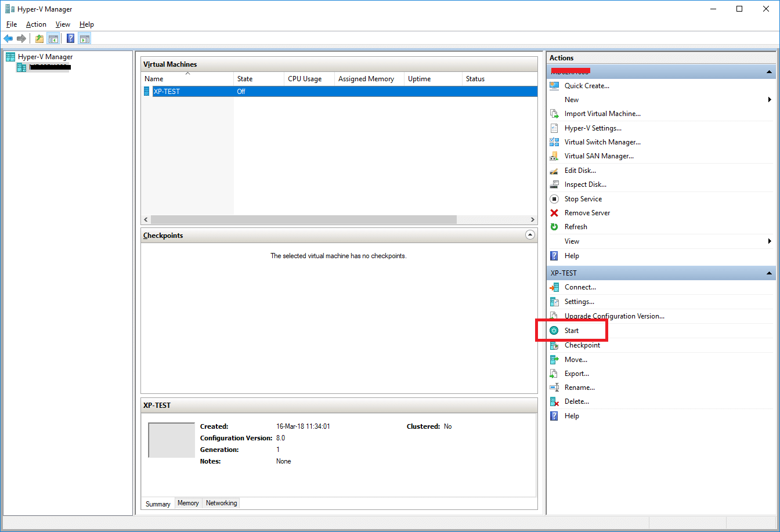The height and width of the screenshot is (532, 780).
Task: Click the Connect icon under XP-TEST
Action: 554,287
